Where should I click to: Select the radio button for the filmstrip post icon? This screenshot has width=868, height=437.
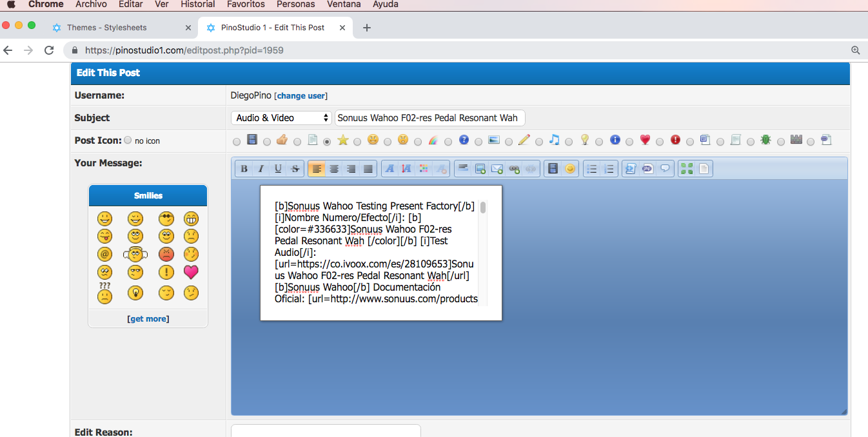(x=237, y=141)
